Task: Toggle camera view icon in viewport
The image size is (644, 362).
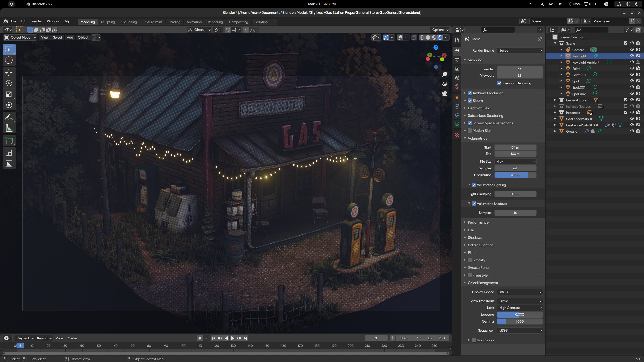Action: [x=445, y=94]
